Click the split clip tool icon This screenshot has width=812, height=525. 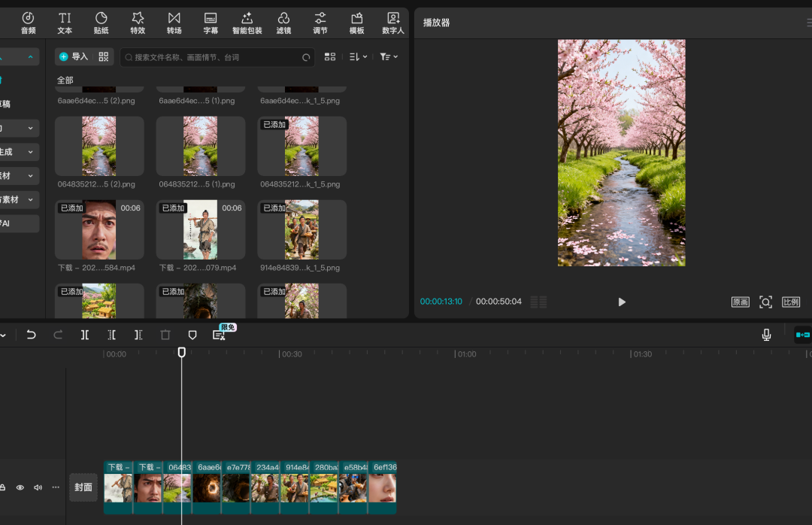pyautogui.click(x=85, y=335)
